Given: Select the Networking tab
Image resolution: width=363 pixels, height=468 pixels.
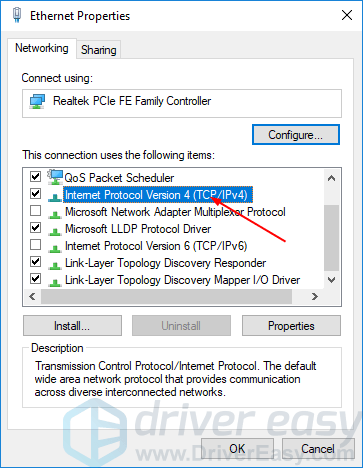Looking at the screenshot, I should pos(42,48).
